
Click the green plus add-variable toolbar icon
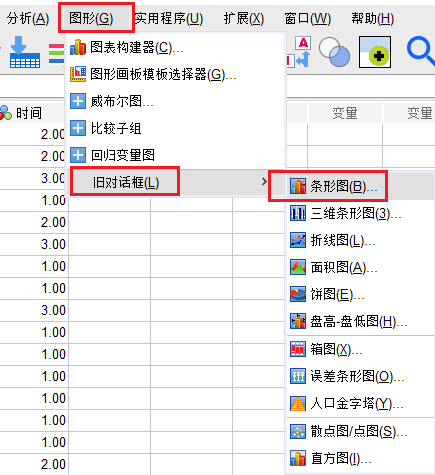tap(375, 52)
